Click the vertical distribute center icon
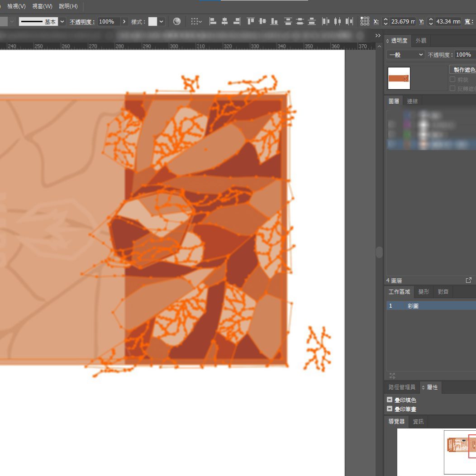The width and height of the screenshot is (476, 476). (300, 21)
